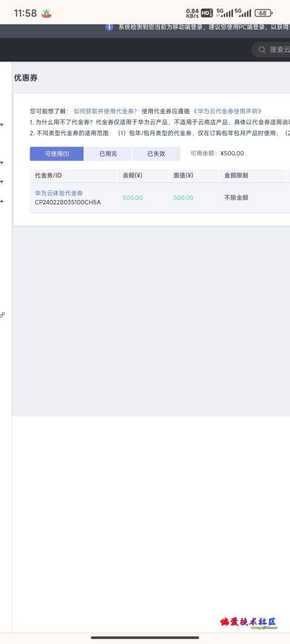
Task: Tap the info icon in the top banner
Action: coord(109,27)
